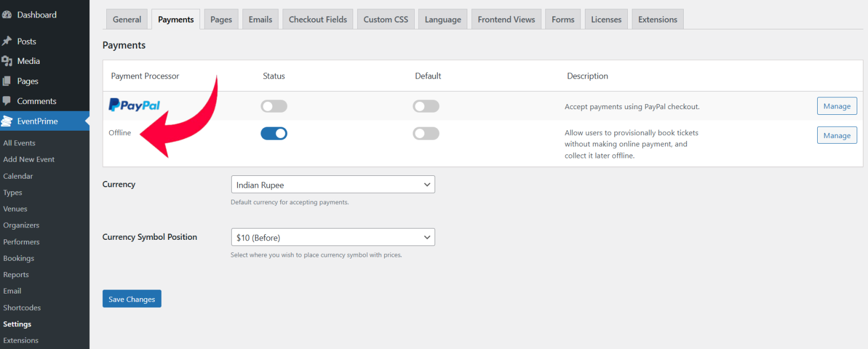868x349 pixels.
Task: Open the Currency dropdown showing Indian Rupee
Action: (333, 184)
